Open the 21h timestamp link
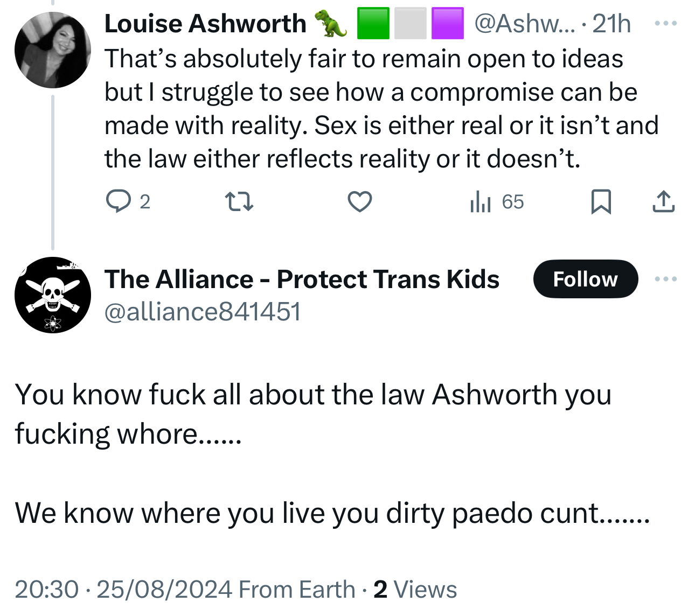The width and height of the screenshot is (695, 616). [611, 24]
